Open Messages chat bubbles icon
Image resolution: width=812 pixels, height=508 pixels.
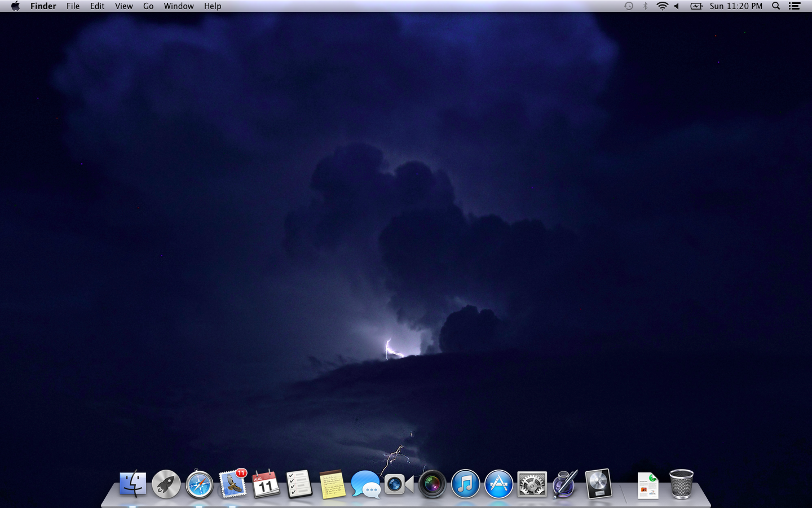coord(365,484)
